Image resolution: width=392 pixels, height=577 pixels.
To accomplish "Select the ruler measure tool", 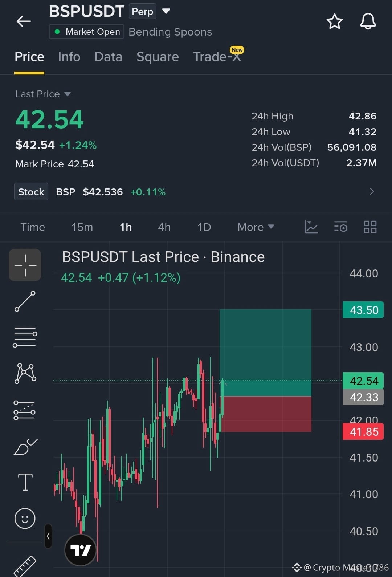I will (x=25, y=566).
